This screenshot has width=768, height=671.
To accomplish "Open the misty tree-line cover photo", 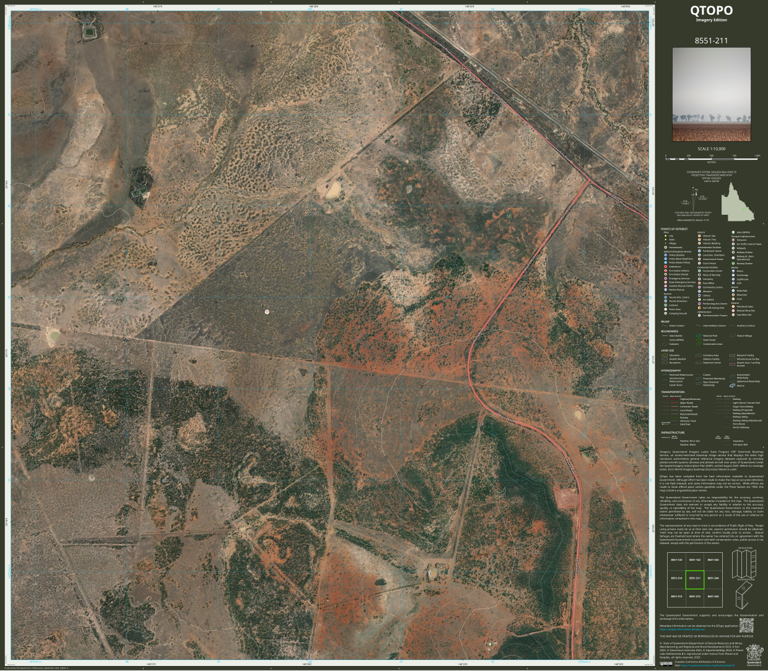I will point(711,94).
